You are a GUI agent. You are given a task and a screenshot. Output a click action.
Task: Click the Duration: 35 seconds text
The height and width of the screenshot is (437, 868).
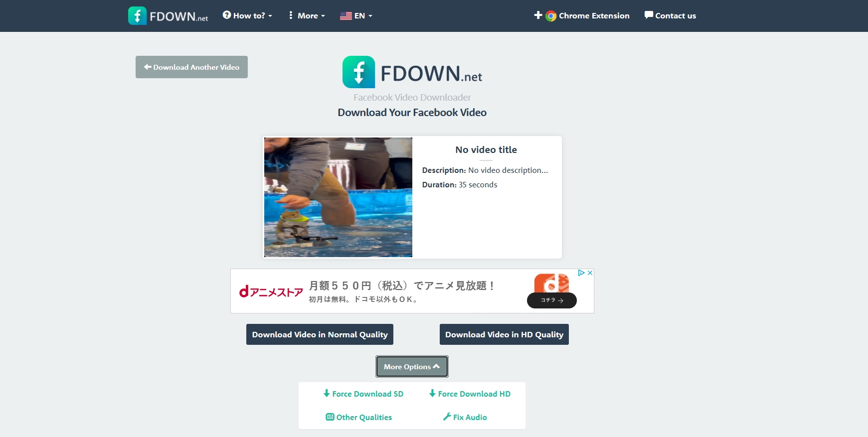pyautogui.click(x=460, y=184)
